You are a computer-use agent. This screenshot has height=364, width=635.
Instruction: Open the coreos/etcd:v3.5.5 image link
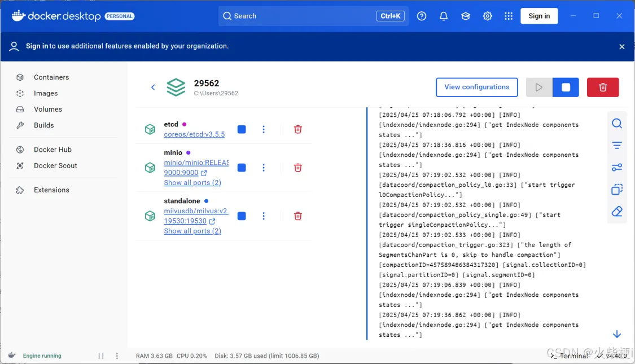click(194, 134)
